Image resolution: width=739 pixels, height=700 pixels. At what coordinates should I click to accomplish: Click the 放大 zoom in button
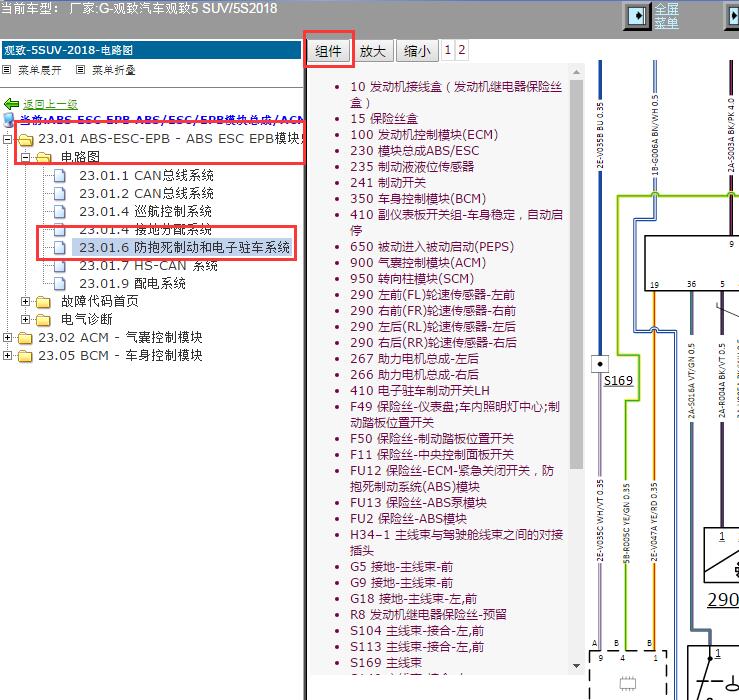[373, 51]
